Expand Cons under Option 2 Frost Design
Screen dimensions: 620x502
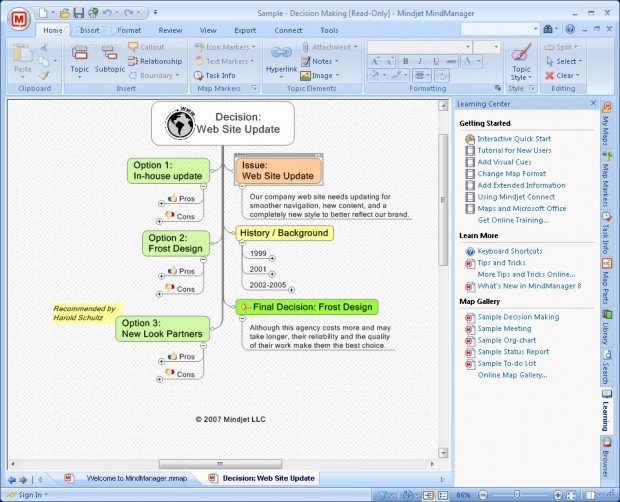point(159,294)
